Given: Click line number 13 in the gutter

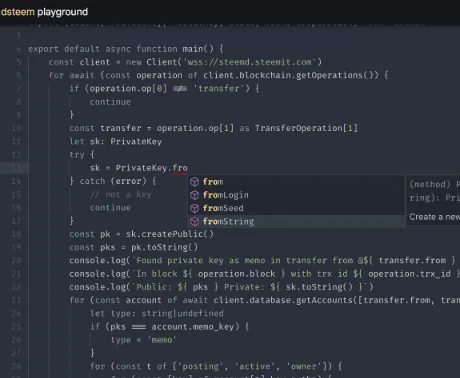Looking at the screenshot, I should tap(16, 168).
